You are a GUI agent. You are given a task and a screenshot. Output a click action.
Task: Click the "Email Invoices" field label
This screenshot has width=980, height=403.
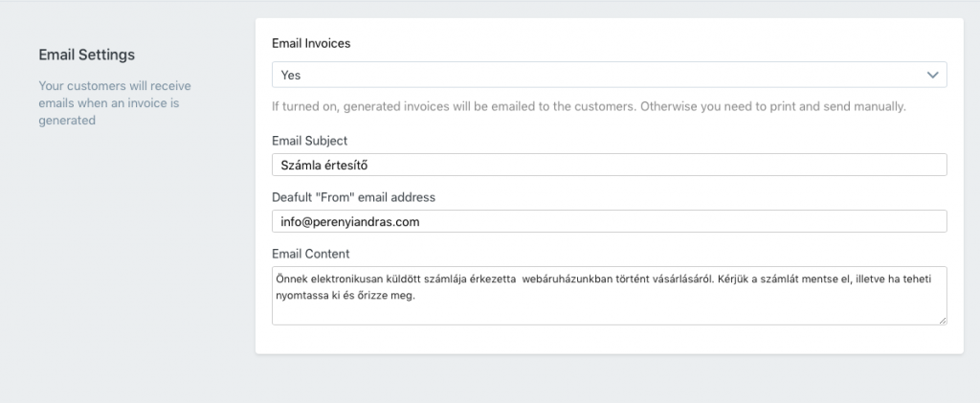pos(311,43)
